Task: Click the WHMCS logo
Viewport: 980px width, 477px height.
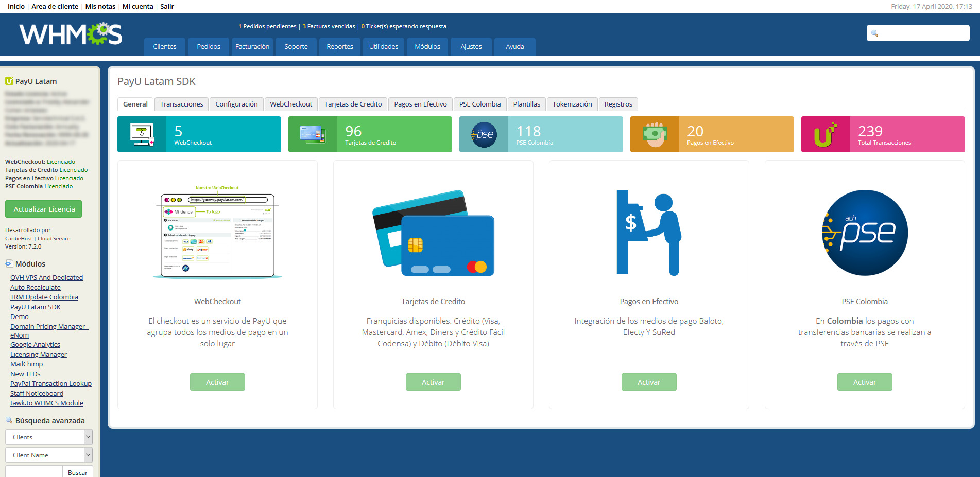Action: pos(71,34)
